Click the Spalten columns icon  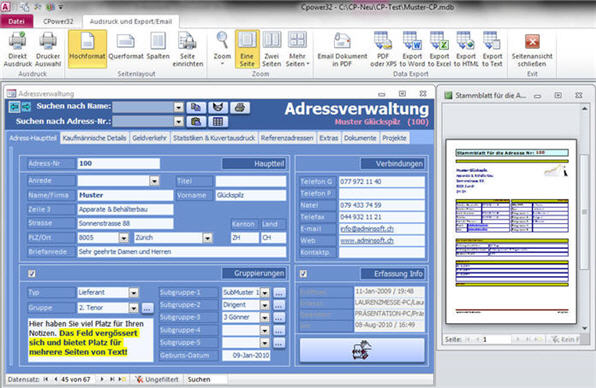pos(158,41)
